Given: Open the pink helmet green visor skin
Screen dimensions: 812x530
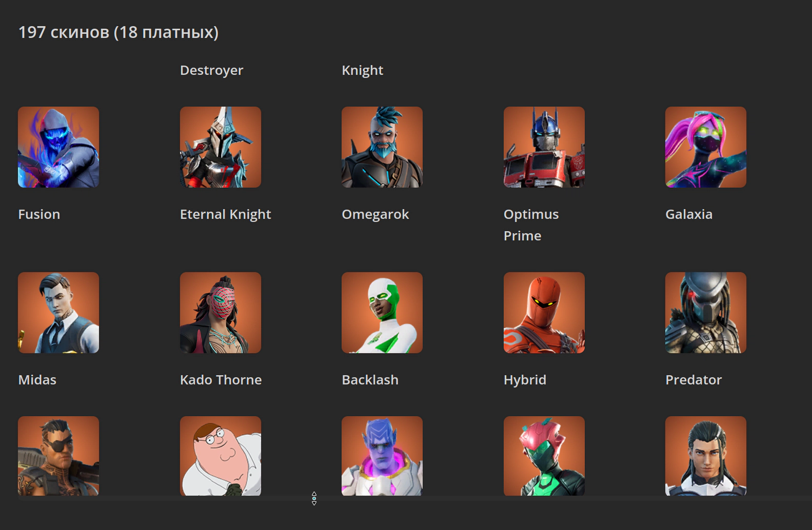Looking at the screenshot, I should (544, 456).
